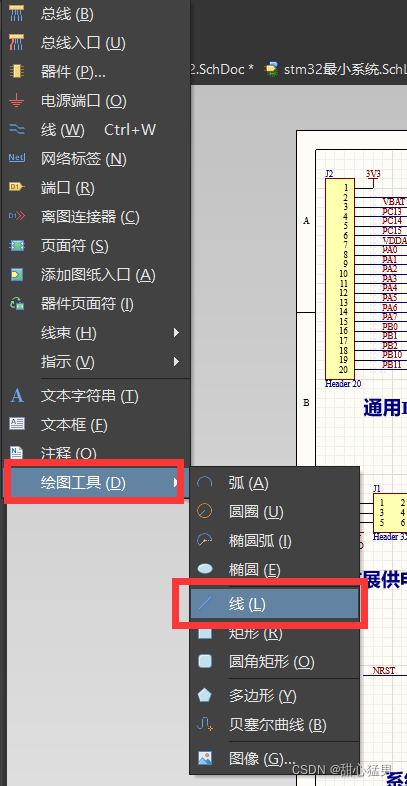Click the Arc (弧) drawing icon
The height and width of the screenshot is (786, 407).
click(205, 483)
